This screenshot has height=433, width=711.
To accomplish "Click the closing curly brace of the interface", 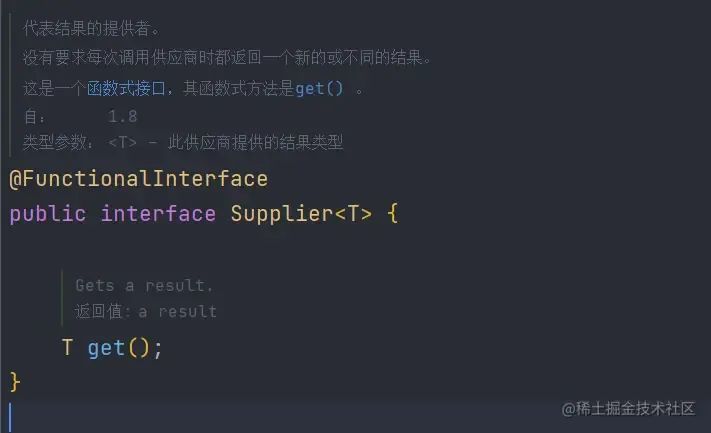I will click(15, 381).
